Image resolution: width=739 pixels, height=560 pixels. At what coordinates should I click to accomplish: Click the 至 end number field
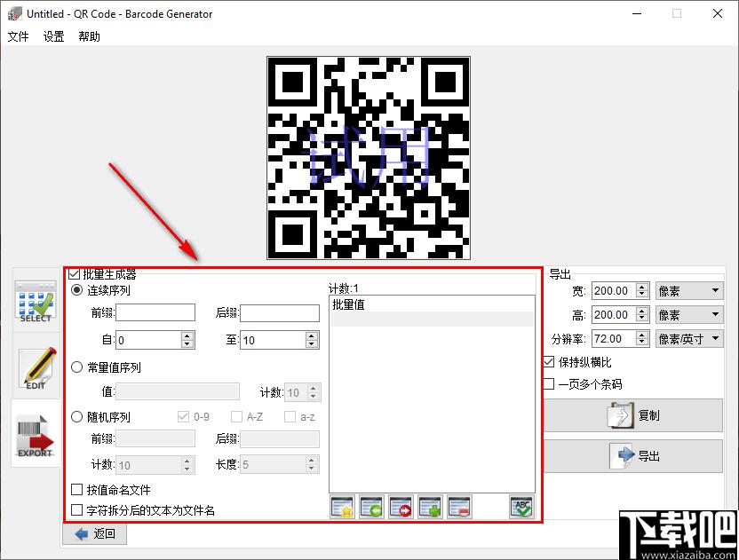click(x=274, y=340)
